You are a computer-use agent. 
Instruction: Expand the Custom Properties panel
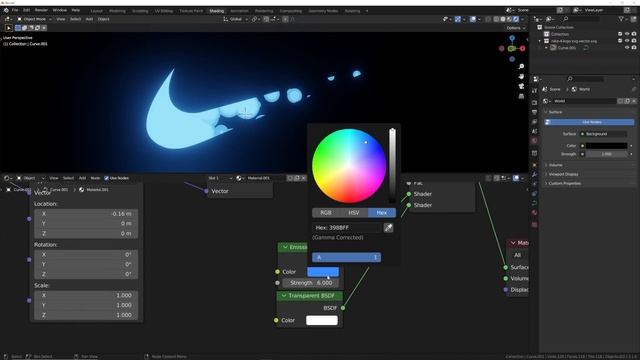(562, 184)
